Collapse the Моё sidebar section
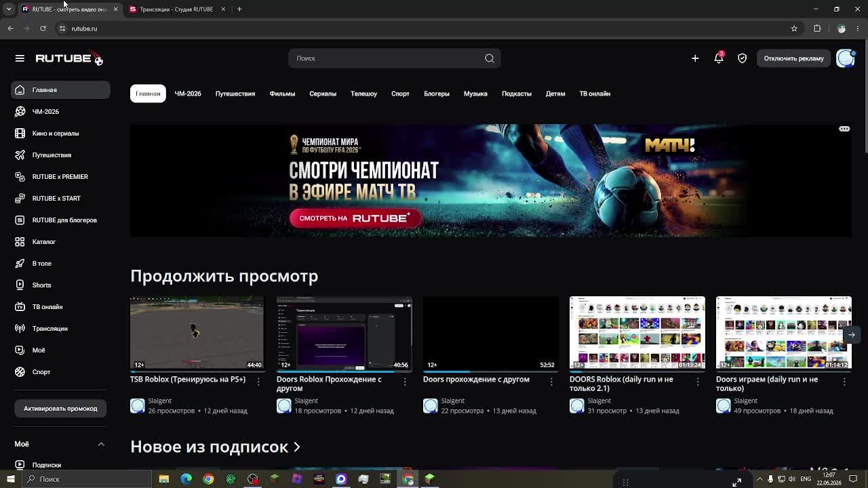Image resolution: width=868 pixels, height=488 pixels. click(x=101, y=444)
